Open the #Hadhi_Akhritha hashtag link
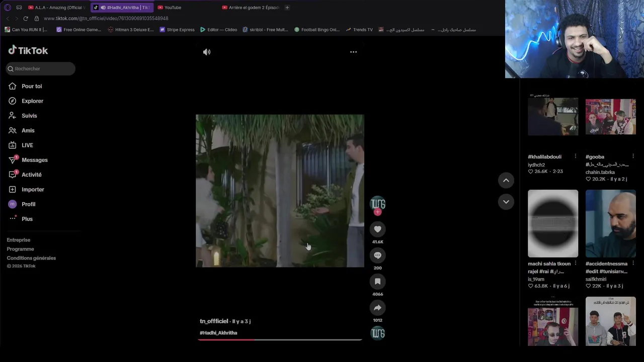The height and width of the screenshot is (362, 644). [x=218, y=333]
